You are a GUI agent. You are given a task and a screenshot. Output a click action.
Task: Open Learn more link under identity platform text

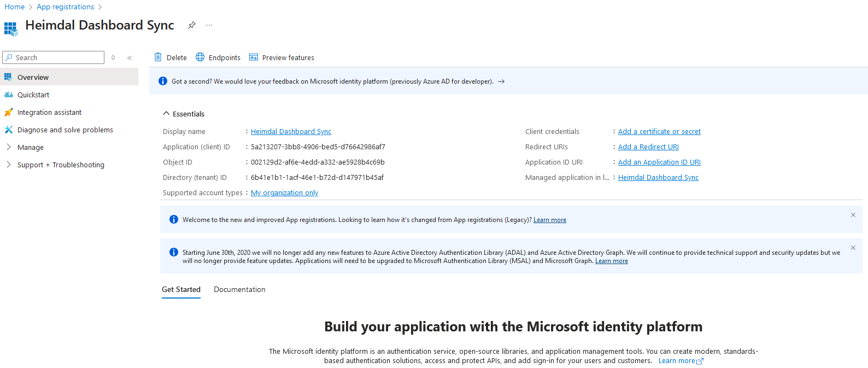pyautogui.click(x=681, y=361)
